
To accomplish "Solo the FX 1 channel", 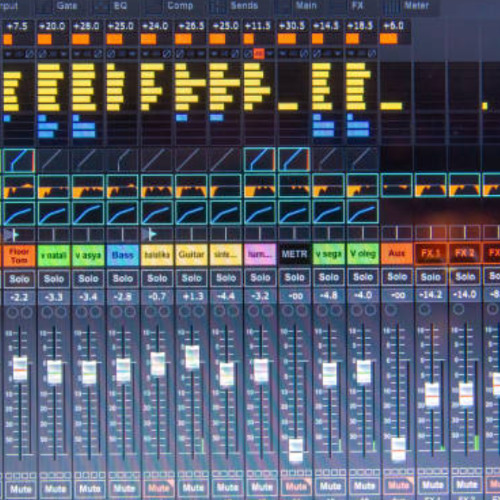I will [431, 277].
